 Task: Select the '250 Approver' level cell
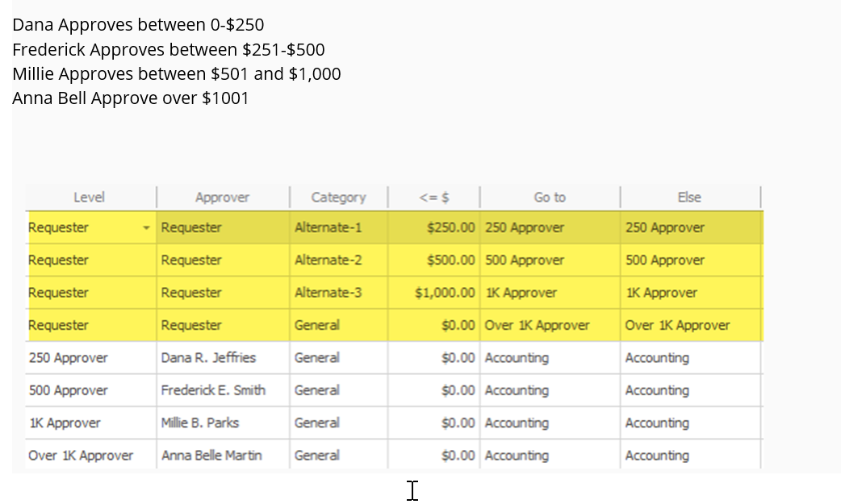point(68,358)
